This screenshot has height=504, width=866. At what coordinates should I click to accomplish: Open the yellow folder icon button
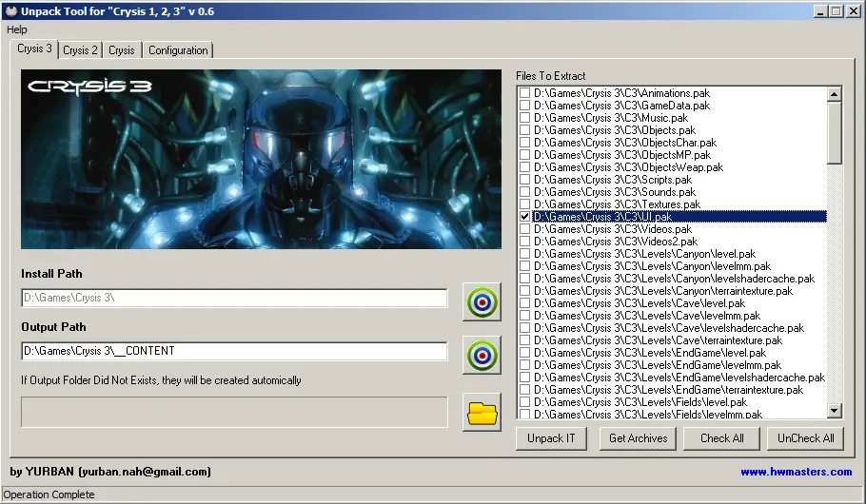pyautogui.click(x=482, y=413)
